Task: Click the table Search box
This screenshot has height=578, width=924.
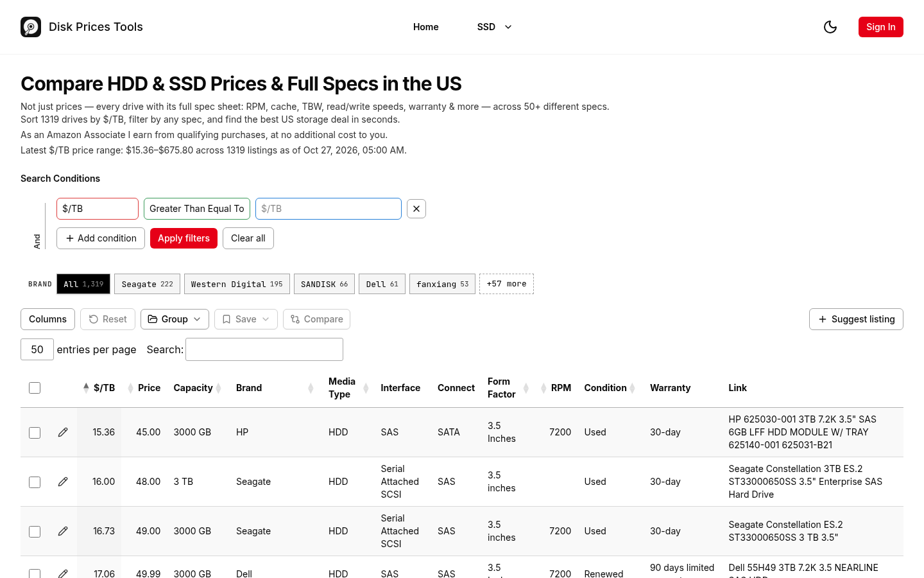Action: point(264,349)
